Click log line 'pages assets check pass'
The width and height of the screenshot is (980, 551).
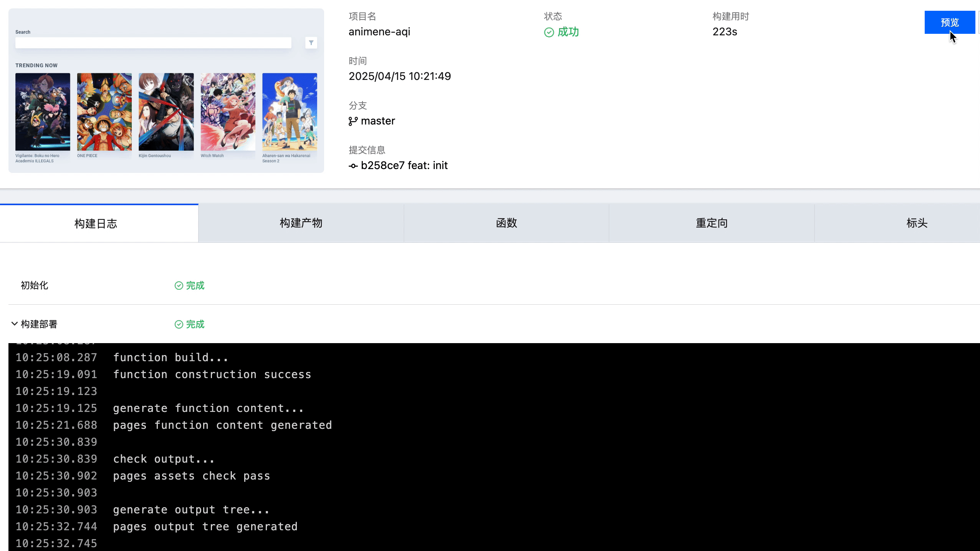click(192, 476)
